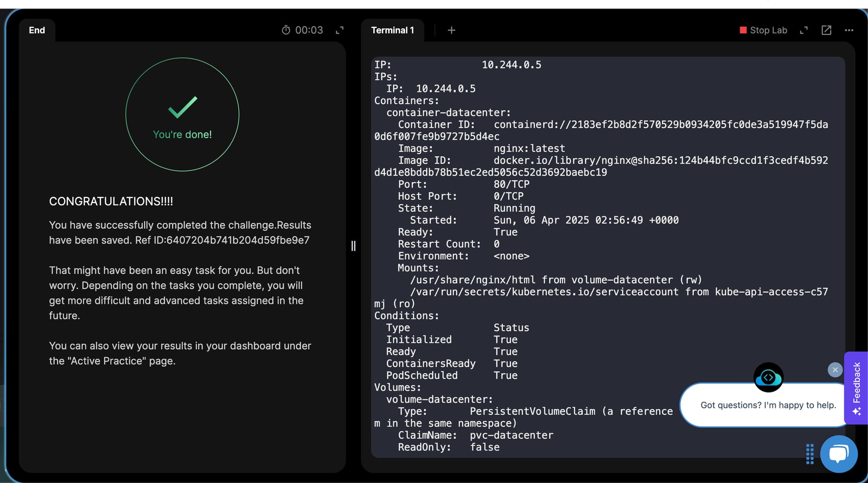This screenshot has width=868, height=483.
Task: Click the green checkmark completion icon
Action: [183, 108]
